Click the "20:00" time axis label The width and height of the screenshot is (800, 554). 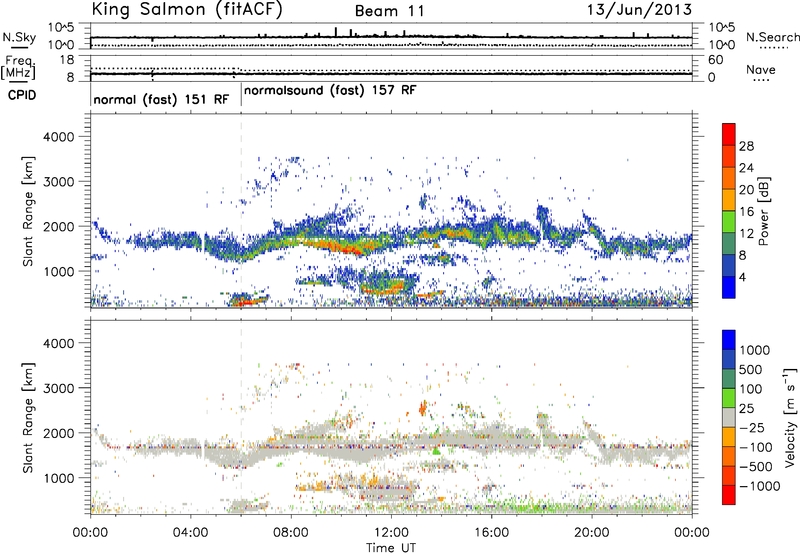pos(592,533)
